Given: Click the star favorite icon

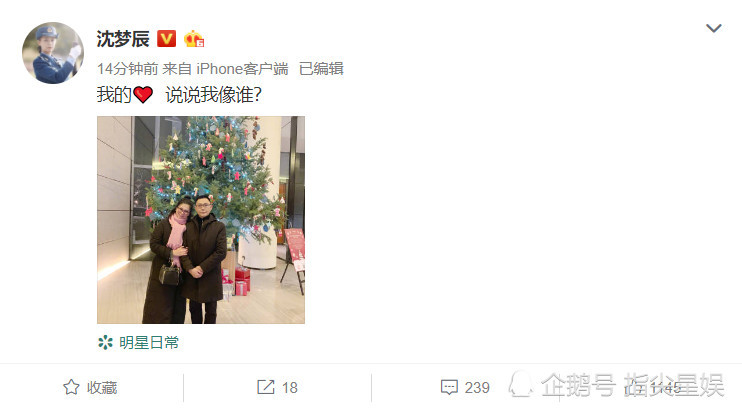Looking at the screenshot, I should tap(71, 387).
